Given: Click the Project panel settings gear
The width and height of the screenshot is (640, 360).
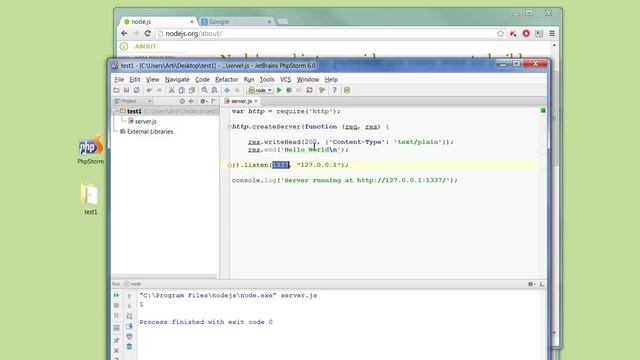Looking at the screenshot, I should click(203, 101).
